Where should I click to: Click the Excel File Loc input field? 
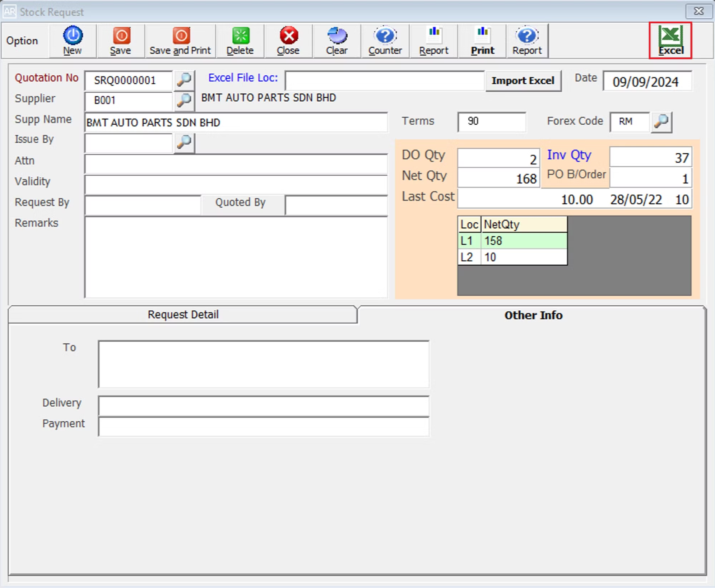385,81
